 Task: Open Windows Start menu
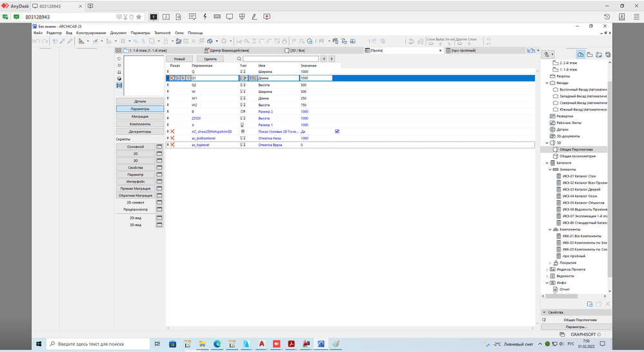tap(39, 344)
